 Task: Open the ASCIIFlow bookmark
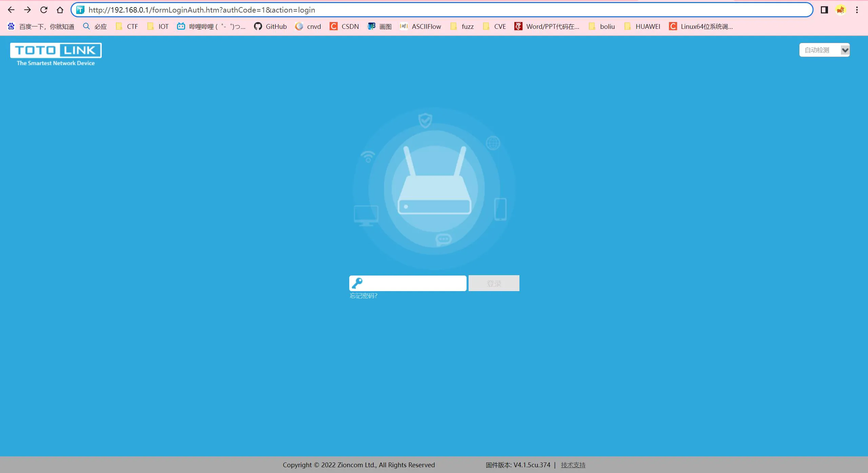tap(420, 26)
